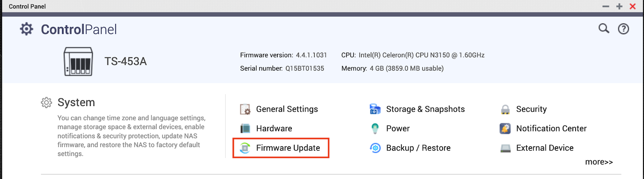The image size is (644, 179).
Task: Open the General Settings link
Action: (x=287, y=109)
